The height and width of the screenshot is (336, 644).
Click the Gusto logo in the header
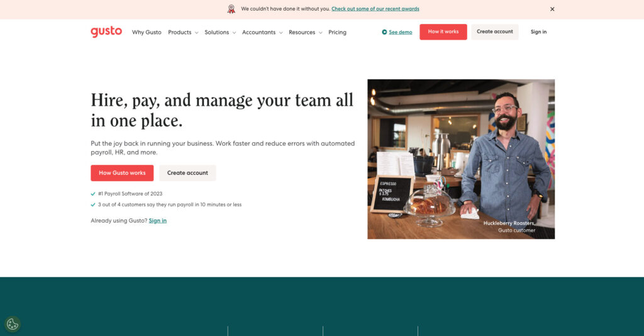point(106,31)
